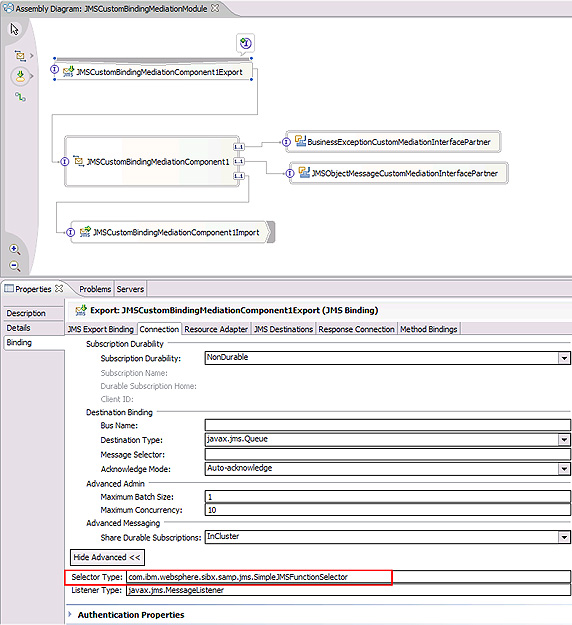Open the JMS Export Binding tab

click(101, 329)
